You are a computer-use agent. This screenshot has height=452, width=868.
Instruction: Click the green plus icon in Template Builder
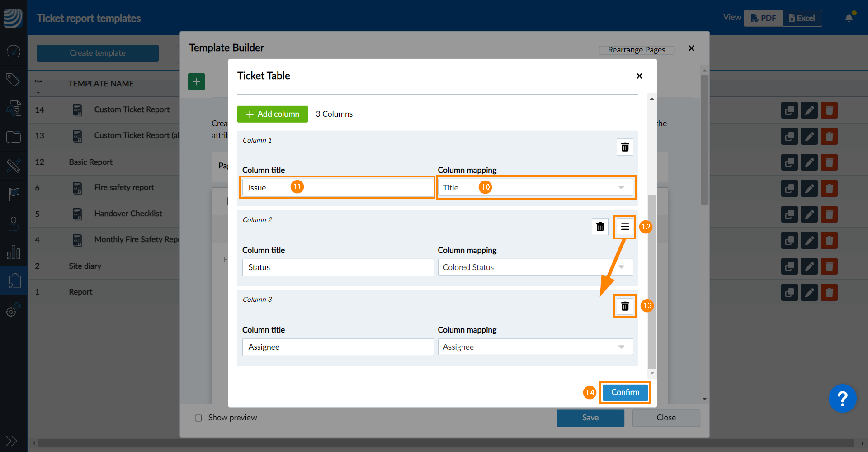(x=196, y=82)
